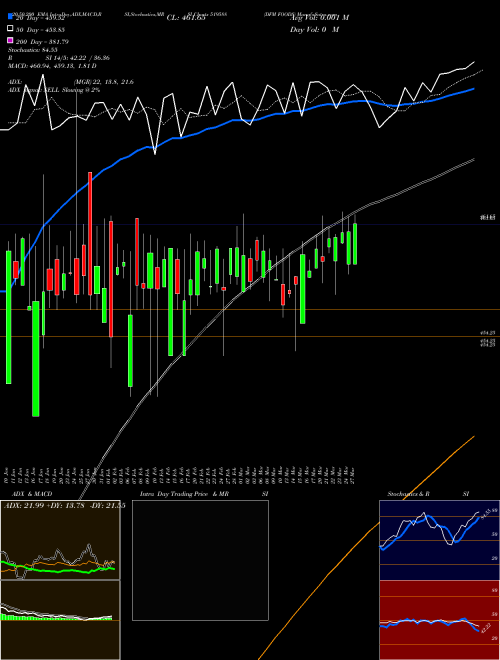The image size is (500, 660).
Task: Click the MACD: 460.94, 459.13, 1.81 D readout
Action: [52, 66]
